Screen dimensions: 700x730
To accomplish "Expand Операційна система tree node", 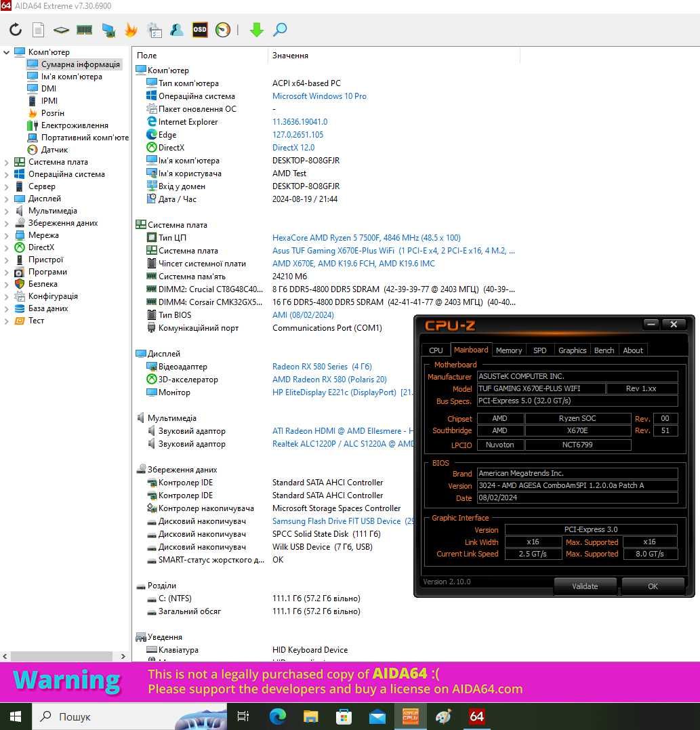I will point(6,174).
